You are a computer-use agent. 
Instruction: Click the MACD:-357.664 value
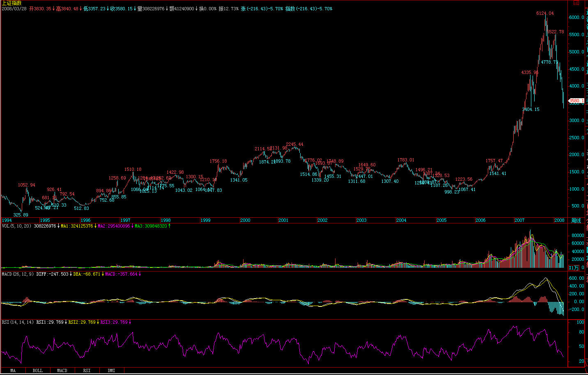[x=121, y=274]
